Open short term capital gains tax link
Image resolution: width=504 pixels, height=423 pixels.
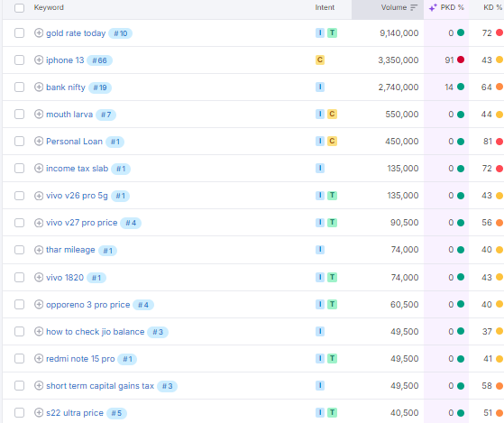click(100, 386)
